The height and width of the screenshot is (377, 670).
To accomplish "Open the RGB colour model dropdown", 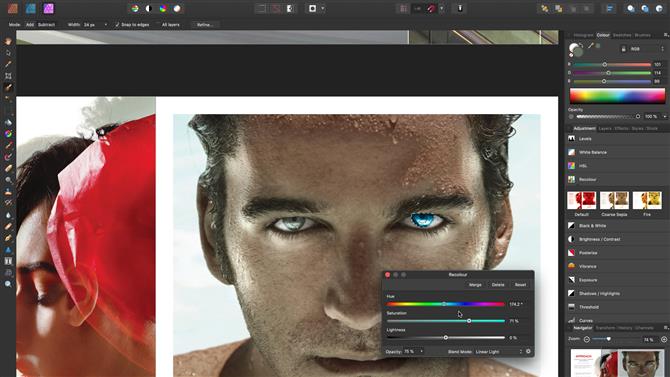I will click(646, 49).
